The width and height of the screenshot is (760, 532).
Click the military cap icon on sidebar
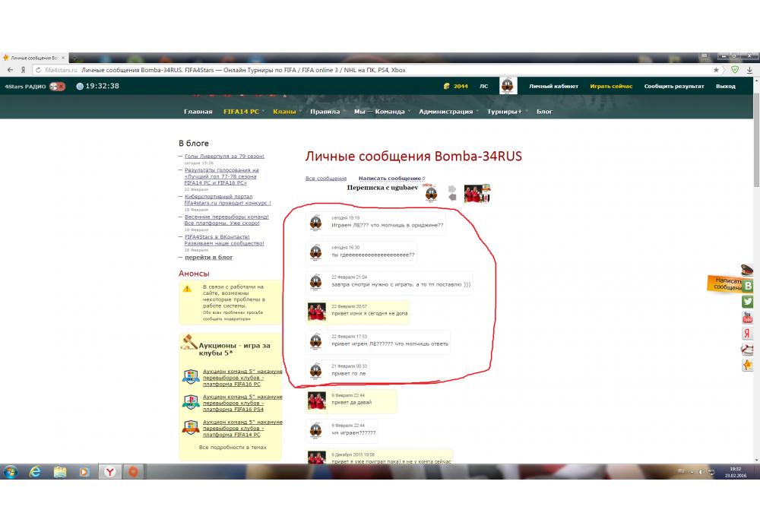tap(748, 270)
